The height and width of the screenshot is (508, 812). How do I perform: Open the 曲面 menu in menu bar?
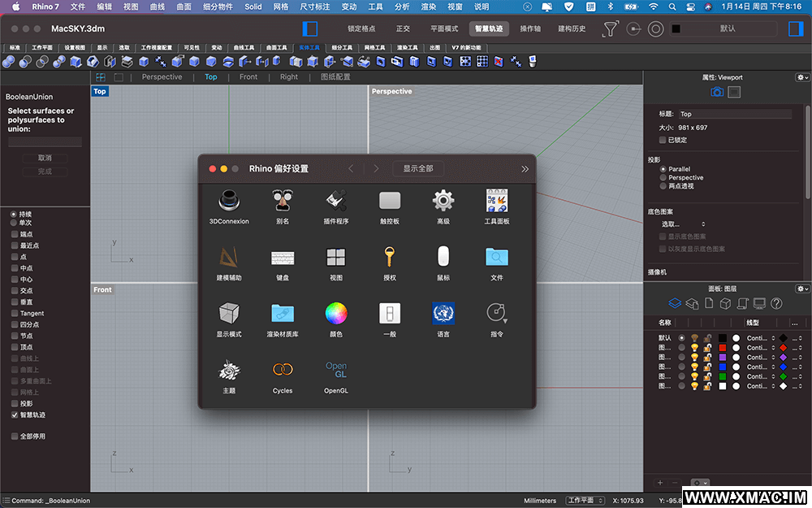(184, 7)
